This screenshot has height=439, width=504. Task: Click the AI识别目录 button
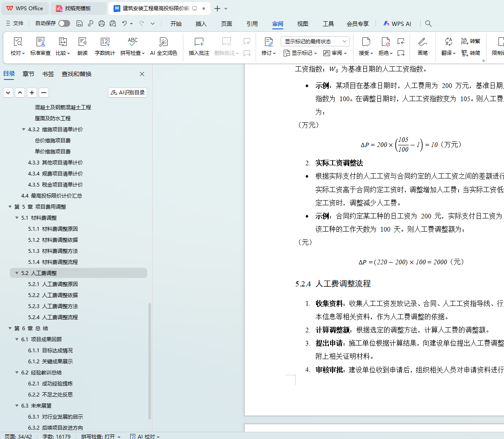pos(128,93)
